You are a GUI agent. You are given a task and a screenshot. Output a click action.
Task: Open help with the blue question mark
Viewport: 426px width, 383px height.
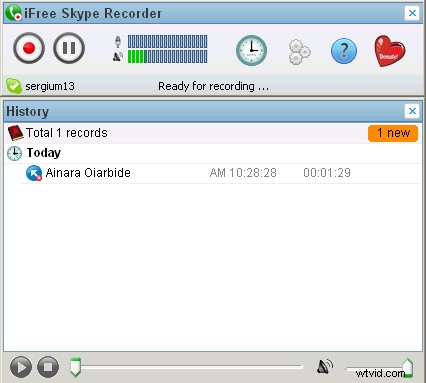[x=344, y=51]
